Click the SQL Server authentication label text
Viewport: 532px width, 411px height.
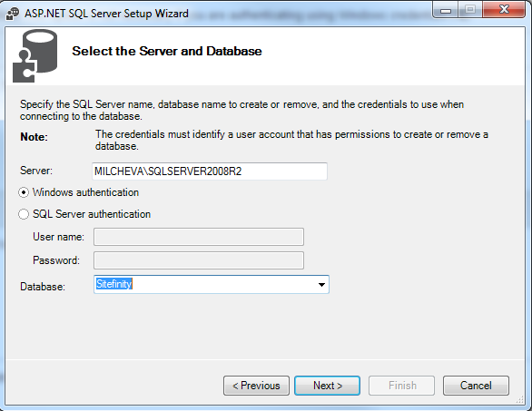(x=92, y=214)
